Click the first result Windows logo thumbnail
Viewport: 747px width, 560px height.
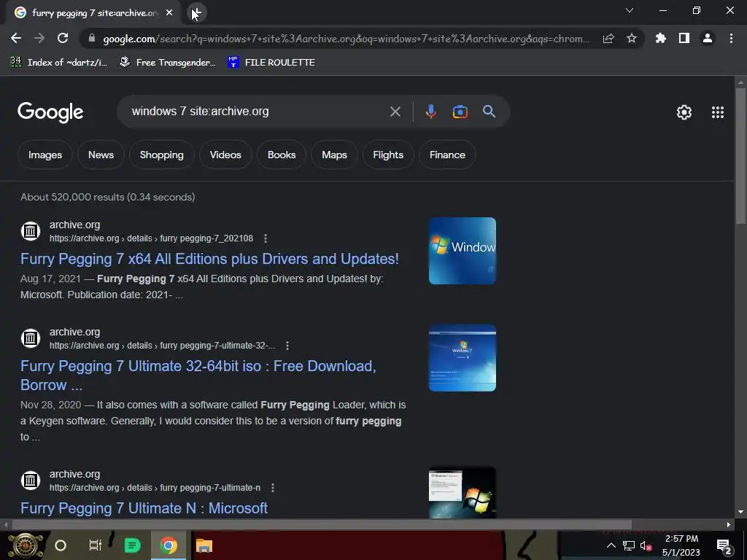[x=462, y=251]
